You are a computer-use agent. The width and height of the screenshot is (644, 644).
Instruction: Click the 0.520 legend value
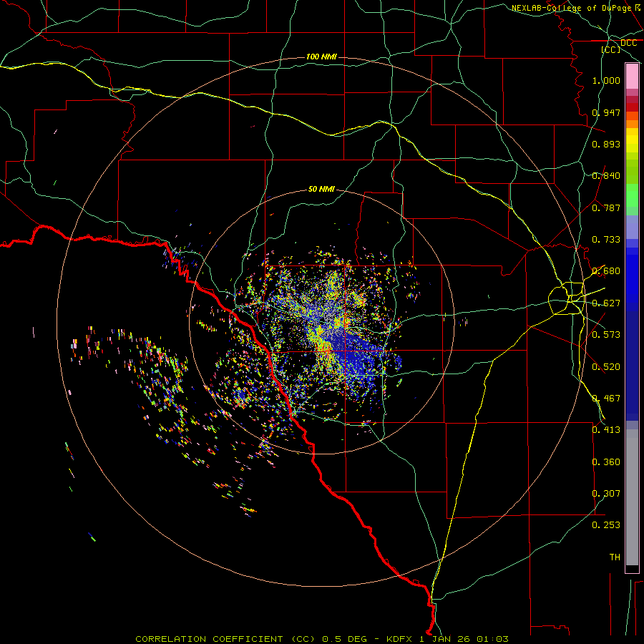[x=606, y=367]
